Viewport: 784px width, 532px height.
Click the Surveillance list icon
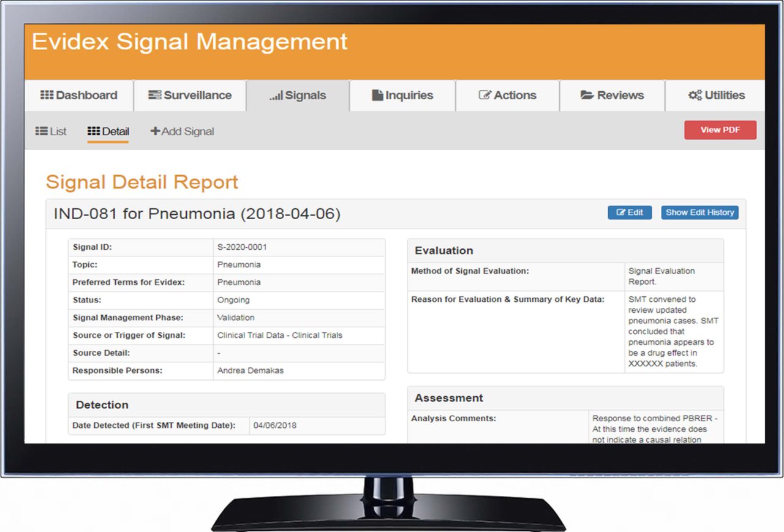[x=154, y=95]
